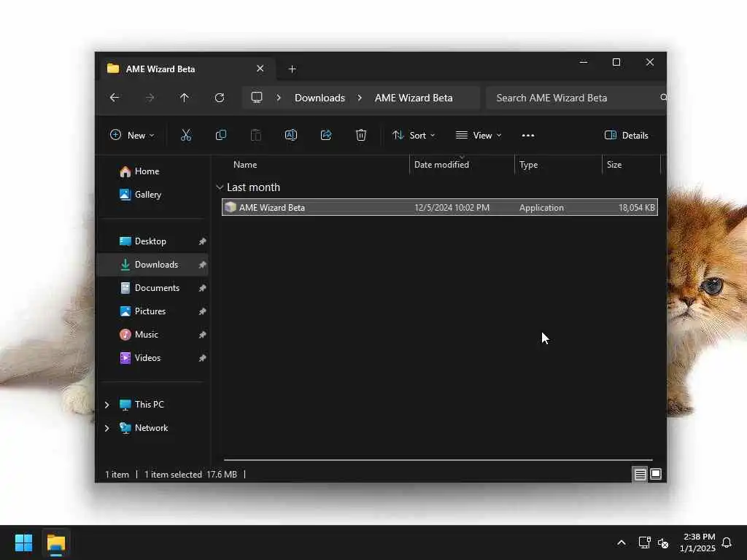
Task: Click the horizontal scrollbar in file list
Action: click(x=438, y=460)
